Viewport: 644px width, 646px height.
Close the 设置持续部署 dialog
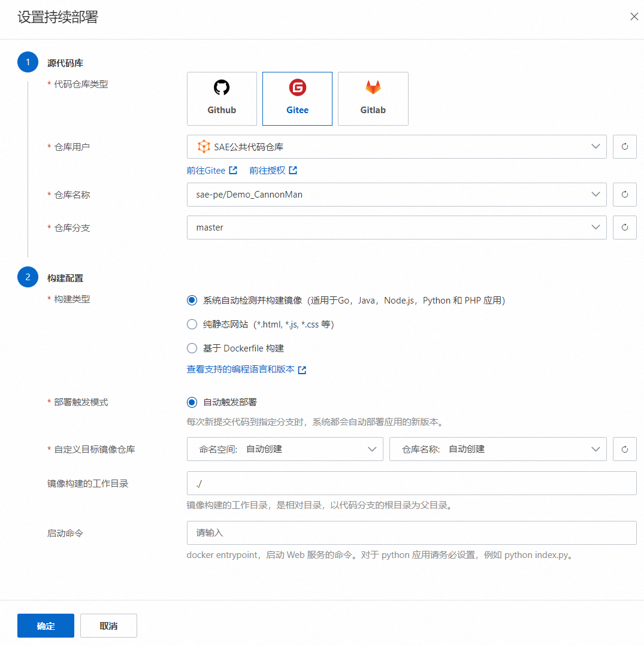(634, 17)
